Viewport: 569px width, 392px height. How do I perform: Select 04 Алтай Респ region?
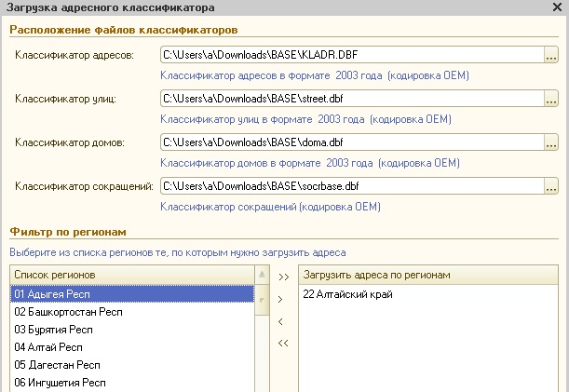(x=132, y=347)
